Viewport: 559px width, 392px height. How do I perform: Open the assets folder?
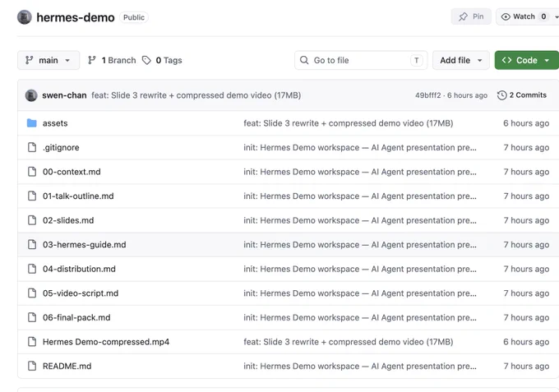coord(55,123)
